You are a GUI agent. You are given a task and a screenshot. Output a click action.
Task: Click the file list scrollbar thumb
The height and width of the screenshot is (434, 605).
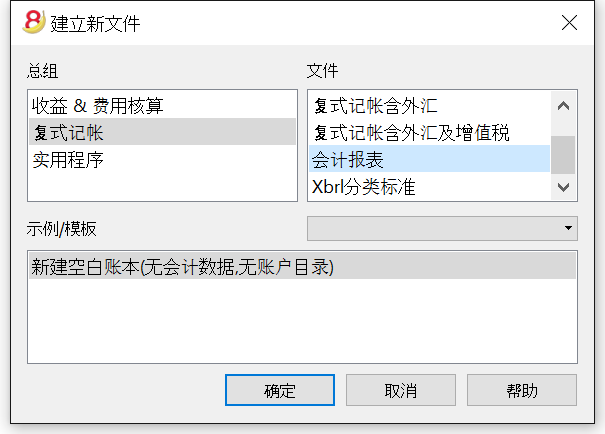click(563, 155)
